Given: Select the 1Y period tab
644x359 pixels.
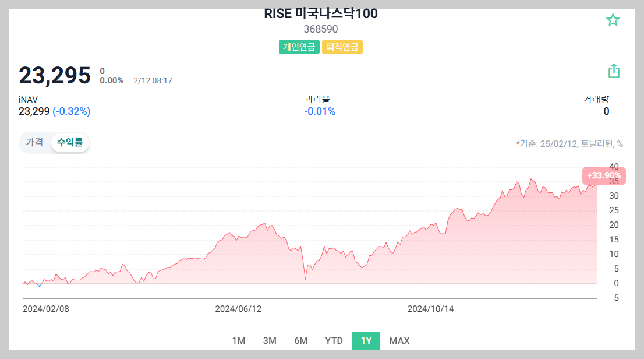Looking at the screenshot, I should click(366, 341).
